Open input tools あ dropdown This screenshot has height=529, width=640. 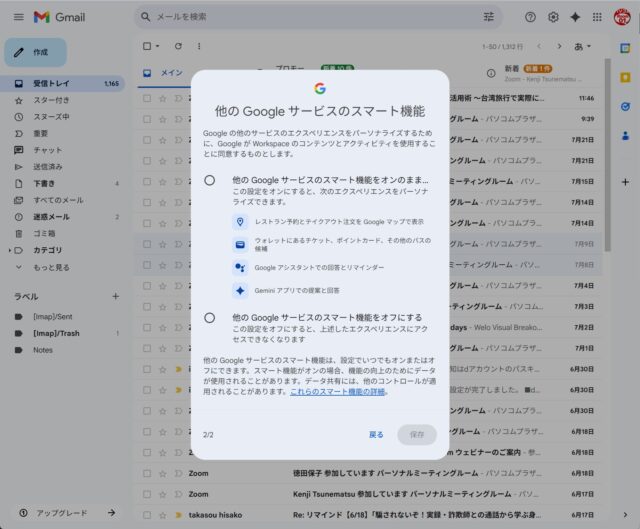coord(582,47)
